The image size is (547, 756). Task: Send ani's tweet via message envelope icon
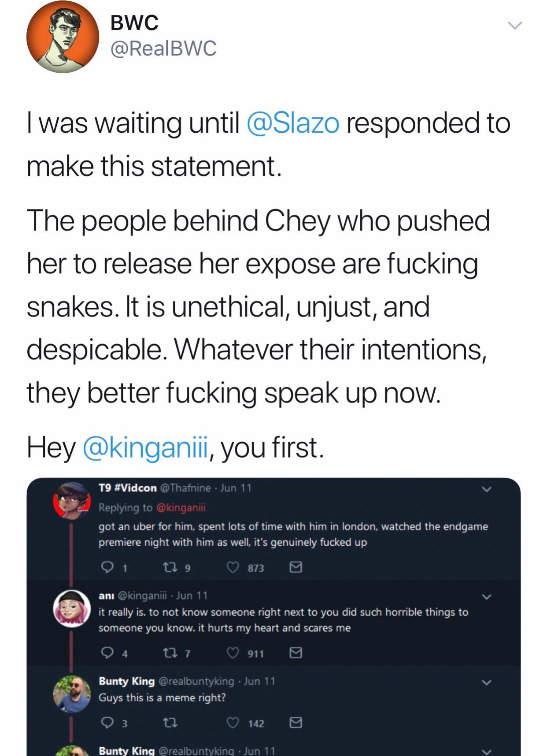[x=296, y=653]
